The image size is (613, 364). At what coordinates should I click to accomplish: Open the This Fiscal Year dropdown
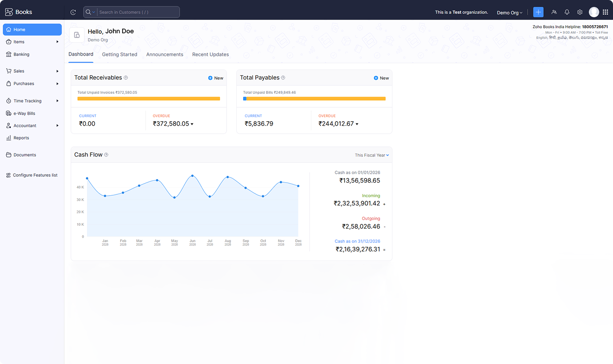[372, 155]
